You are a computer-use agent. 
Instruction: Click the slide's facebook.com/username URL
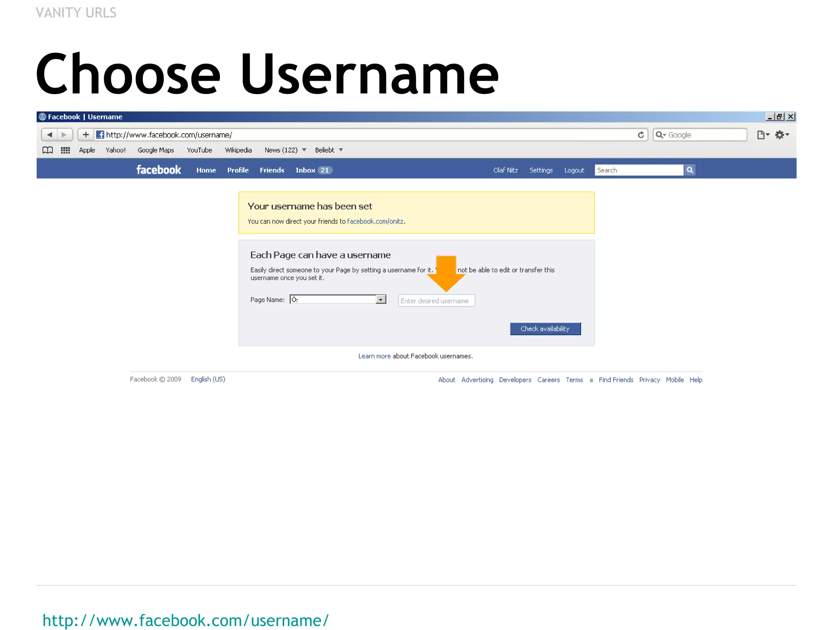(185, 620)
